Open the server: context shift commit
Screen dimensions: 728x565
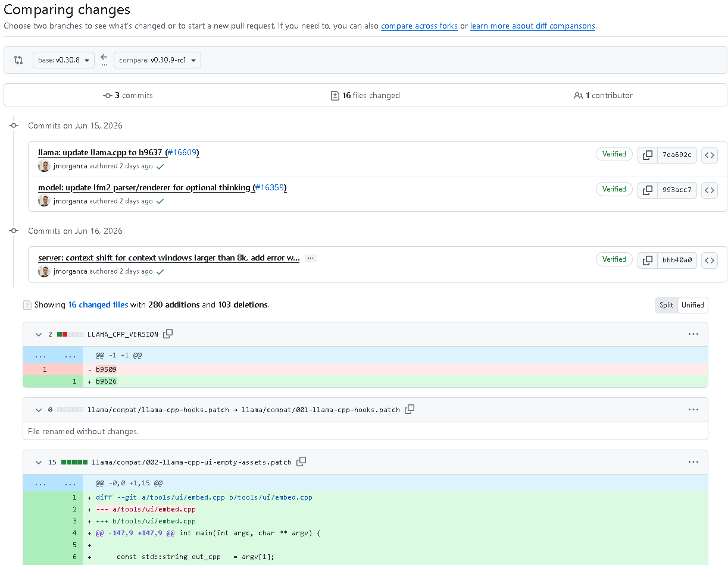pyautogui.click(x=169, y=258)
